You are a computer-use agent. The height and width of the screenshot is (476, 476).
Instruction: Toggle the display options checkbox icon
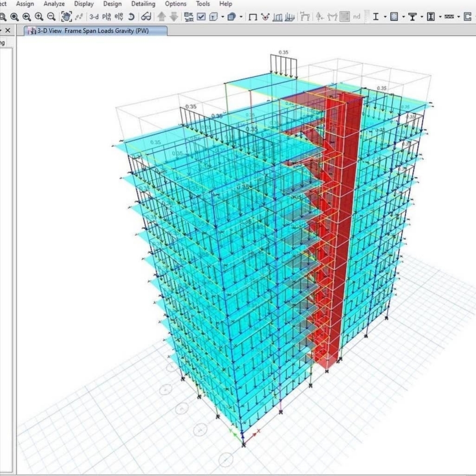coord(201,17)
